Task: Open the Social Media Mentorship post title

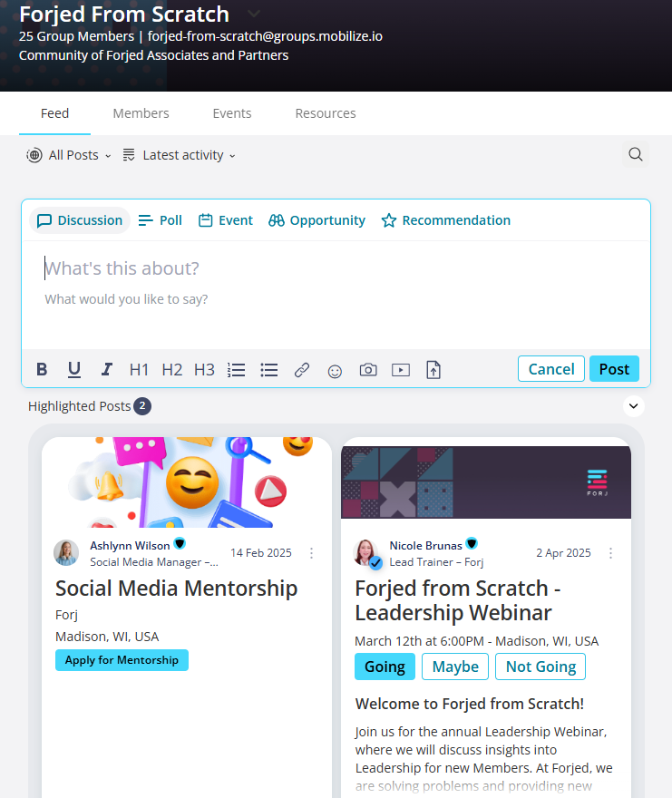Action: tap(176, 589)
